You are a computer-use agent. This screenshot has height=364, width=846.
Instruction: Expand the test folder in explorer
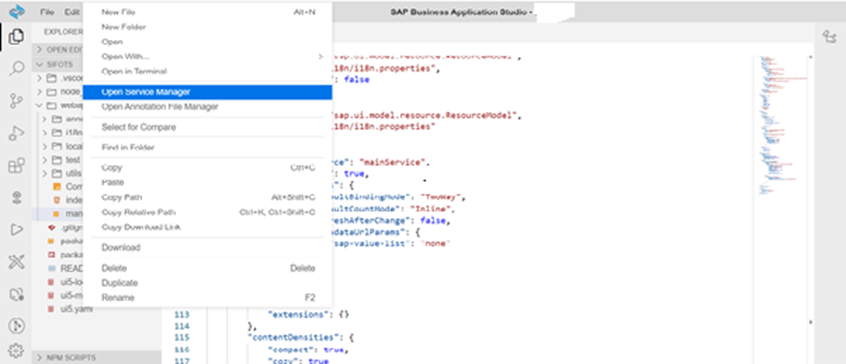pyautogui.click(x=60, y=160)
